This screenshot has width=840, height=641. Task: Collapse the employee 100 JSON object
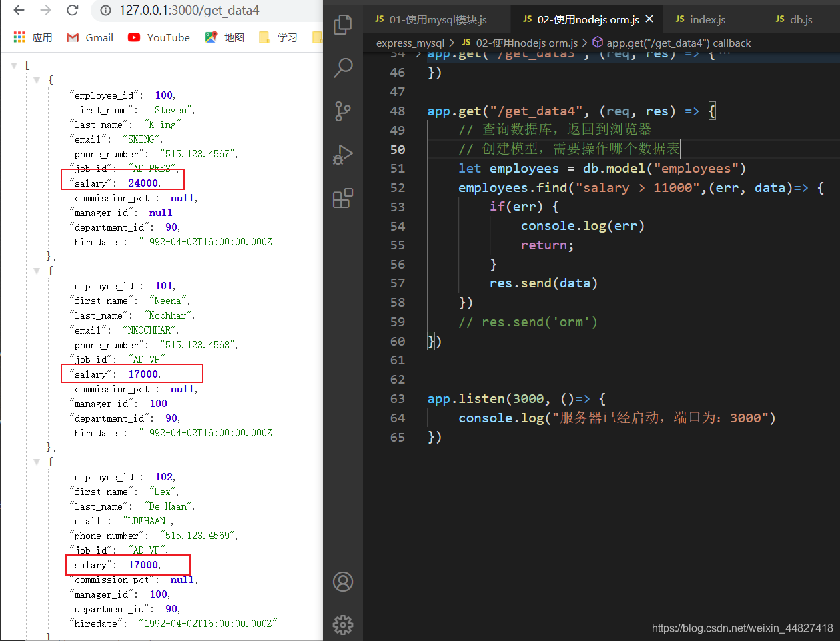[37, 80]
